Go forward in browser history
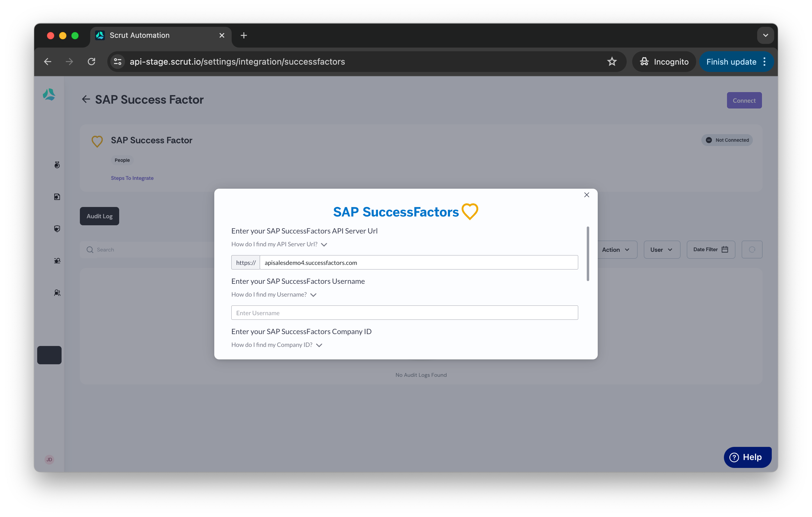 [69, 62]
